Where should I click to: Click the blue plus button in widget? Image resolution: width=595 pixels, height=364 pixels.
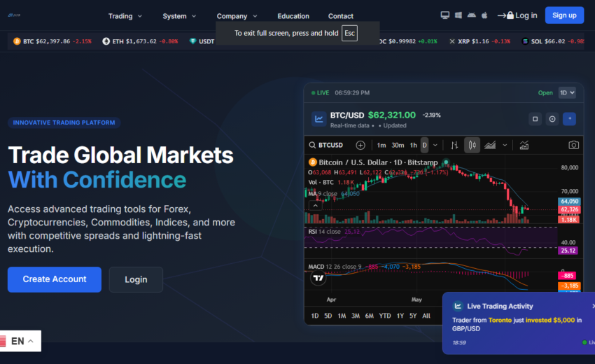pos(569,119)
